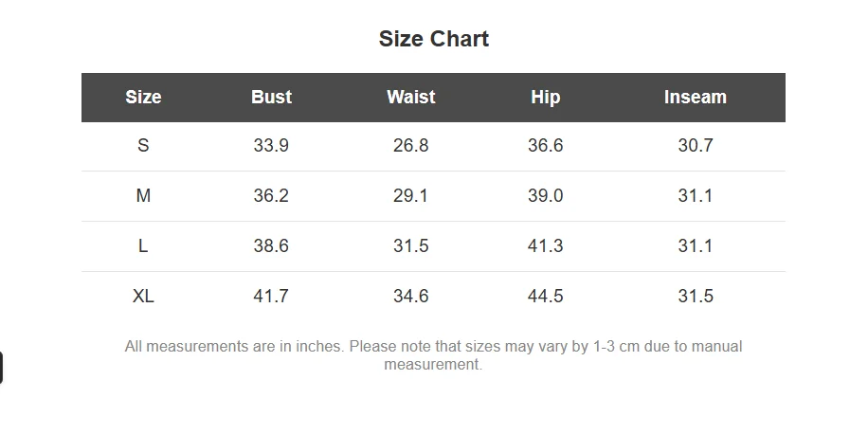The image size is (868, 434).
Task: Select the Inseam column header
Action: [695, 97]
